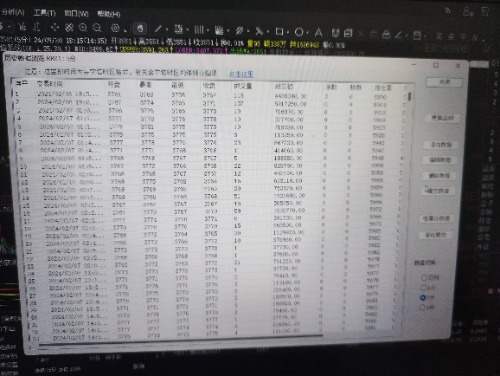Select the ellipse drawing tool

[299, 32]
